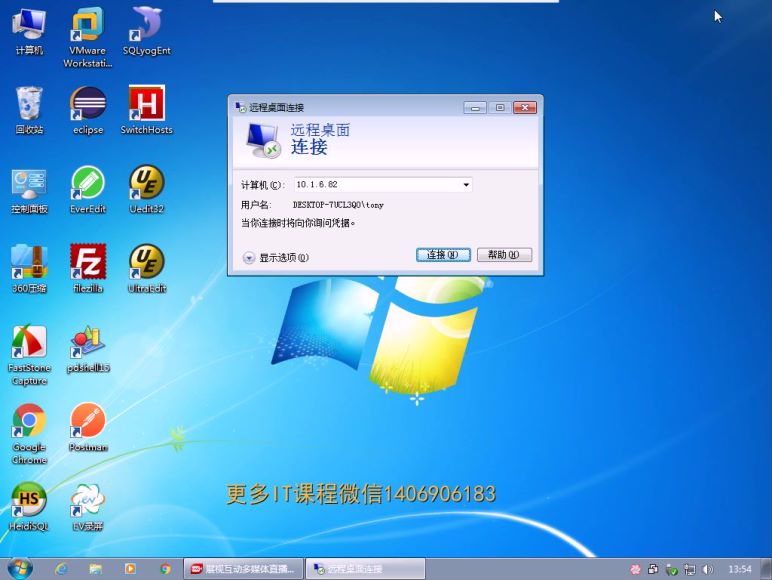This screenshot has width=772, height=580.
Task: Select the VMware Workstation desktop shortcut
Action: tap(88, 37)
